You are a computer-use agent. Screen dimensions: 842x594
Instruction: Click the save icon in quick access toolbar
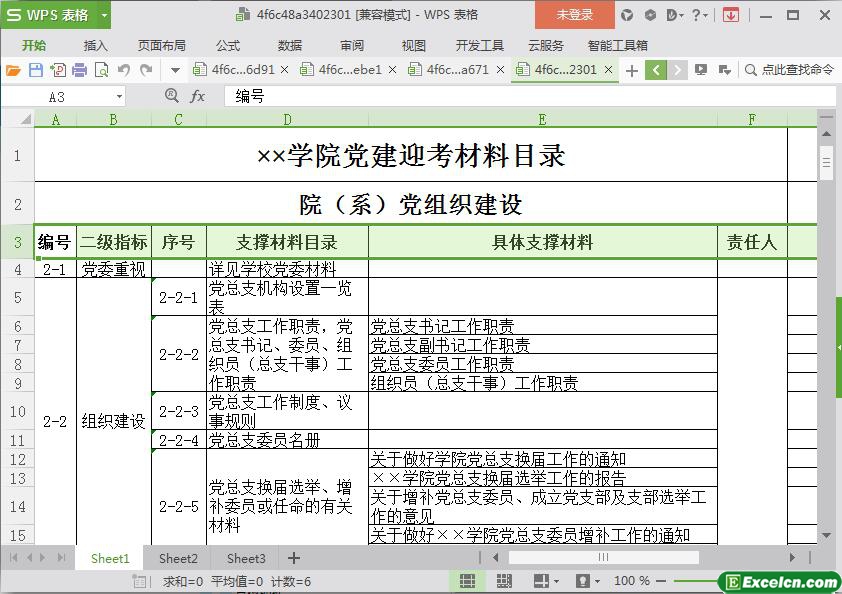point(36,70)
